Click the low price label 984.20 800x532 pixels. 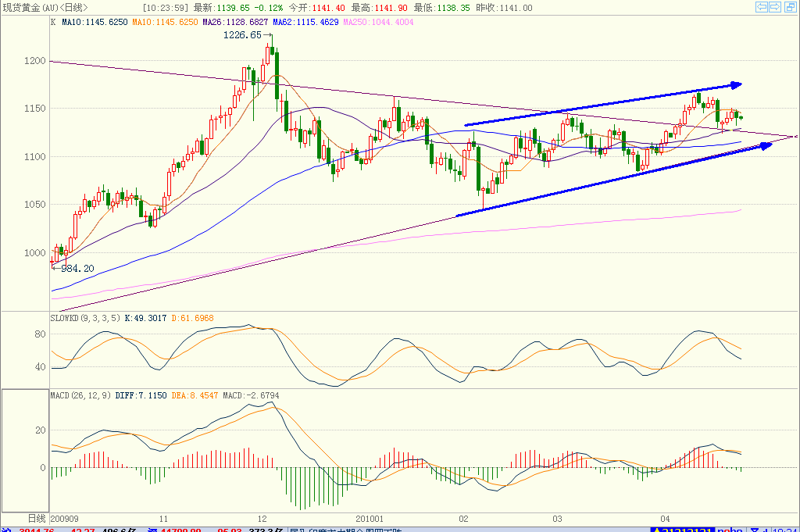77,268
